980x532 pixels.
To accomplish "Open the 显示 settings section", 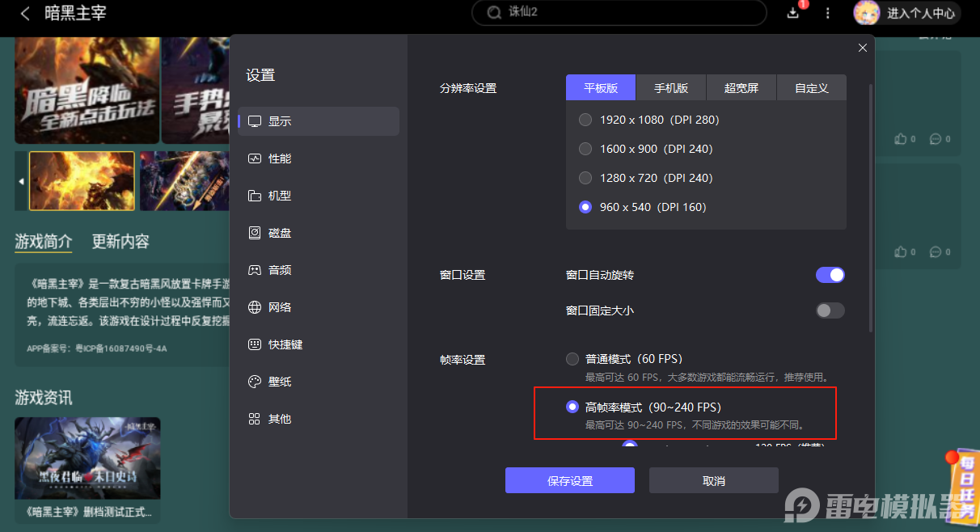I will click(x=319, y=121).
